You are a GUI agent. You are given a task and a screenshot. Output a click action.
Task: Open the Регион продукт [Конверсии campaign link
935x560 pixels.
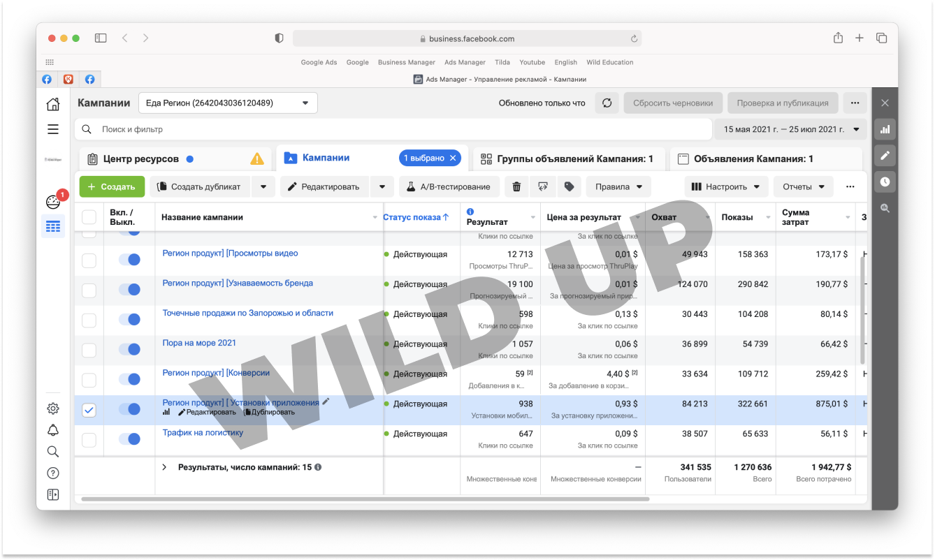216,373
